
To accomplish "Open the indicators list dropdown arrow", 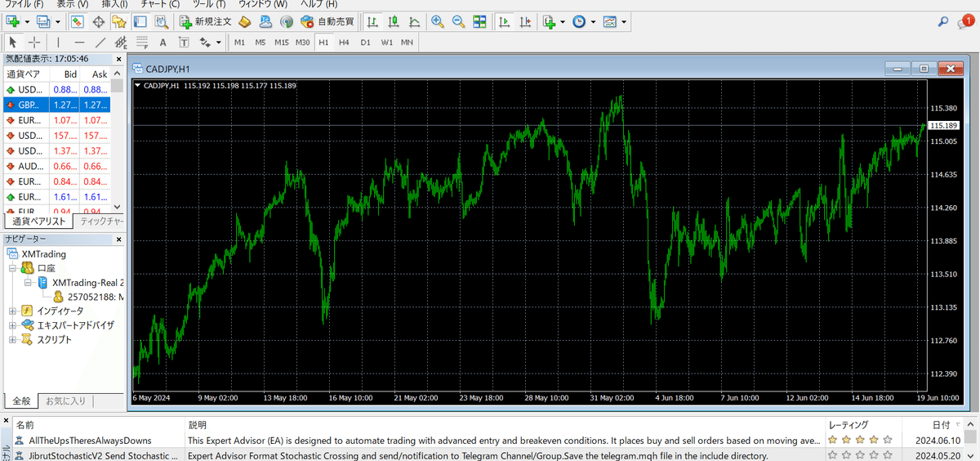I will click(x=563, y=21).
